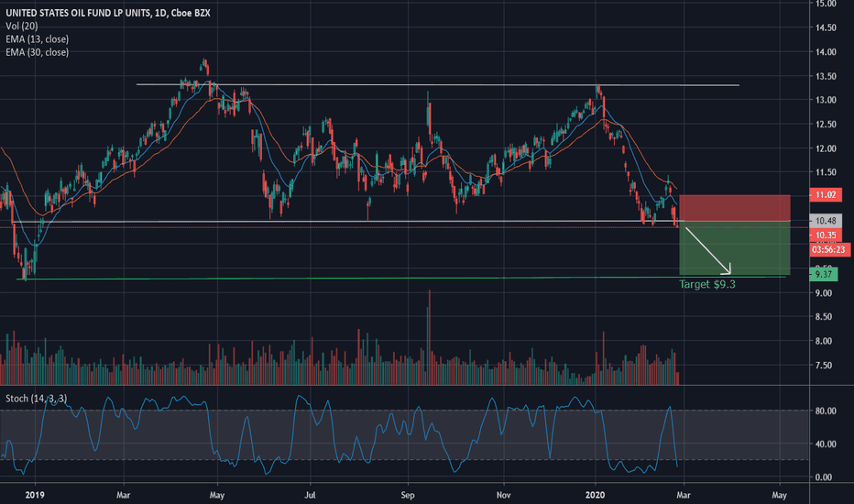Click the 80.00 stochastic scale value
The height and width of the screenshot is (504, 854).
tap(826, 411)
